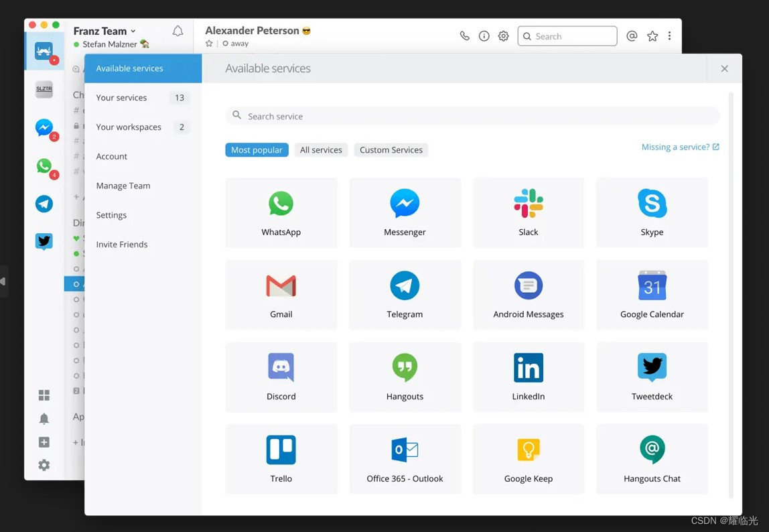The height and width of the screenshot is (532, 769).
Task: Click the Slack Search box
Action: [x=567, y=36]
